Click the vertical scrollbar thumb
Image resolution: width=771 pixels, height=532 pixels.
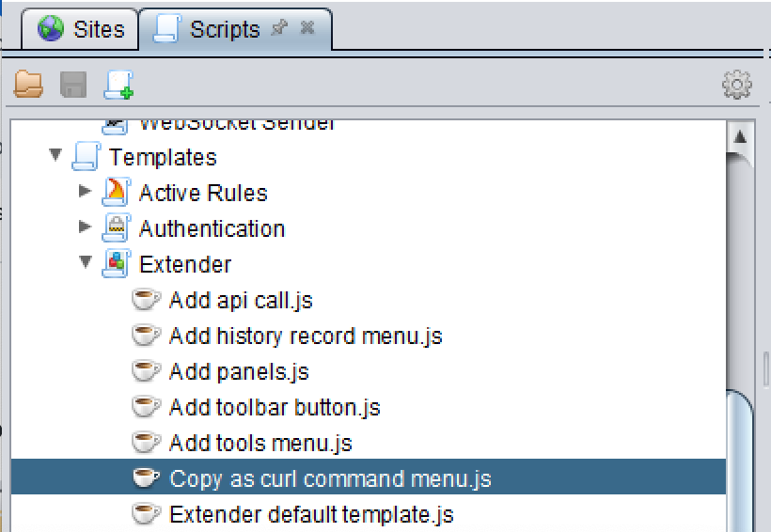740,461
